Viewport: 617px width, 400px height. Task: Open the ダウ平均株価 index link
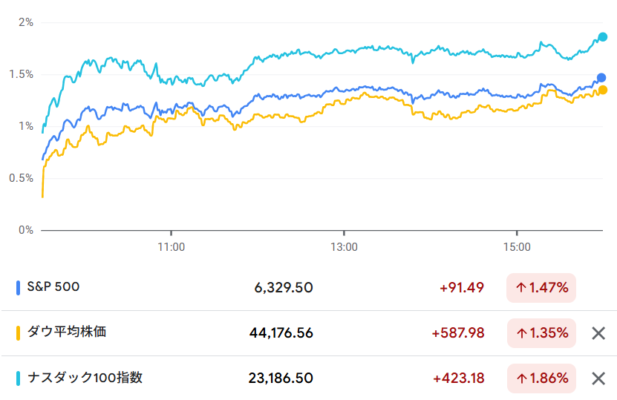pos(67,332)
